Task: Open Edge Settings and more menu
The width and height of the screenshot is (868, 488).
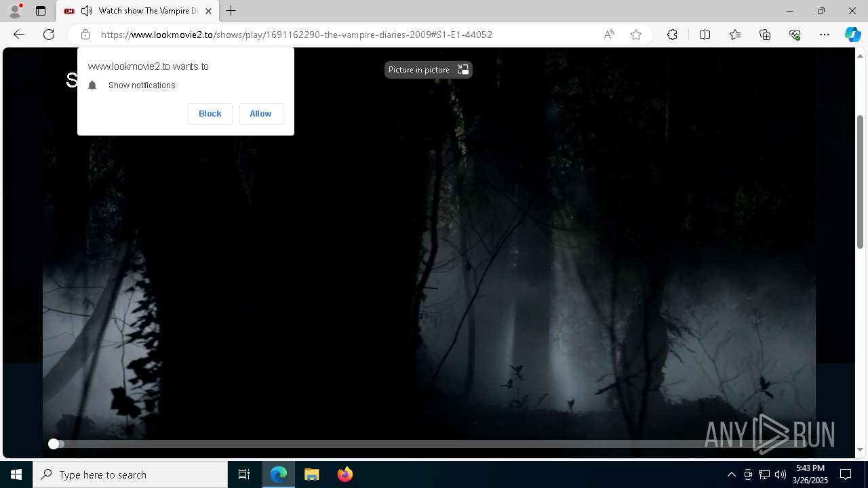Action: point(825,35)
